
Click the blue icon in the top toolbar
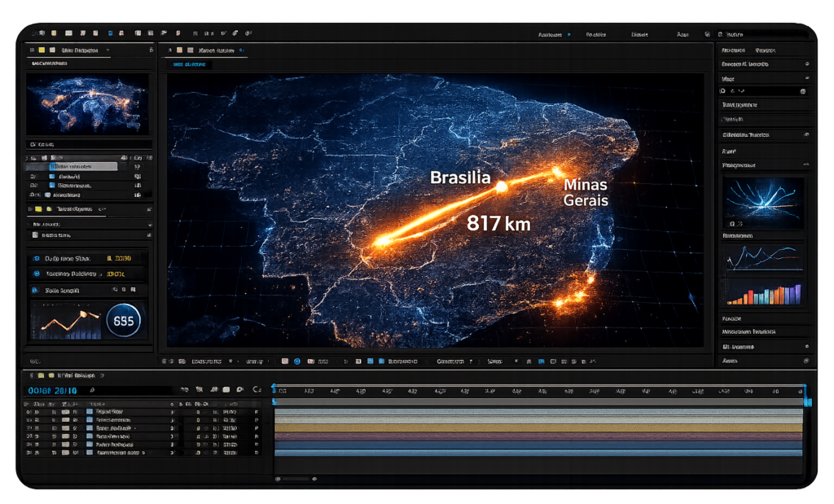point(111,34)
